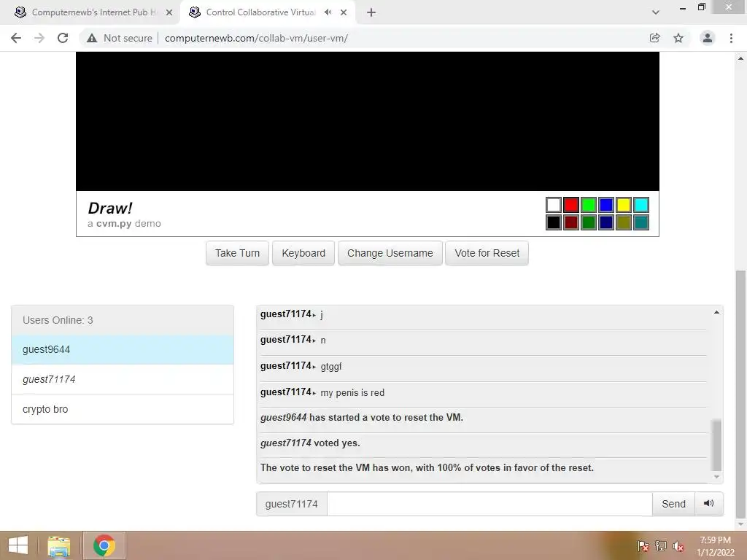The image size is (747, 560).
Task: Bookmark this page with the star
Action: point(678,38)
